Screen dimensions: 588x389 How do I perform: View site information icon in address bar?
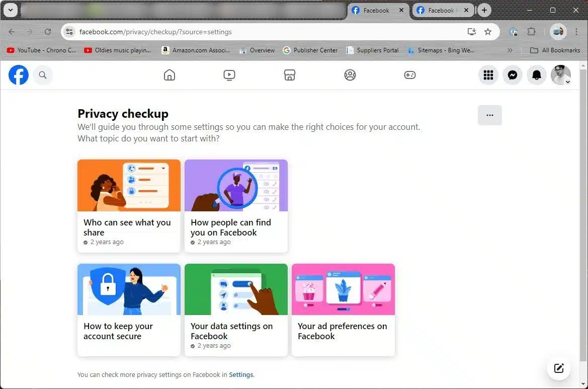tap(69, 32)
